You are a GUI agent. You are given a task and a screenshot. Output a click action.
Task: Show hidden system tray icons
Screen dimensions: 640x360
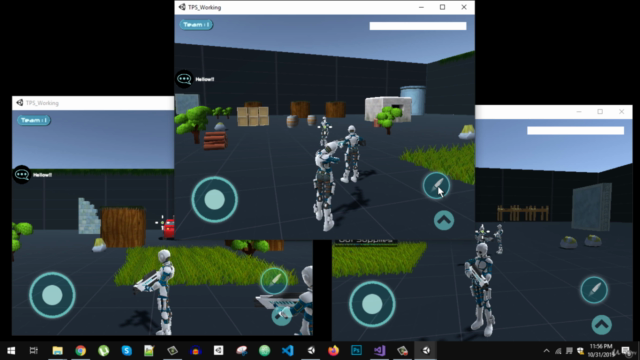[x=547, y=351]
